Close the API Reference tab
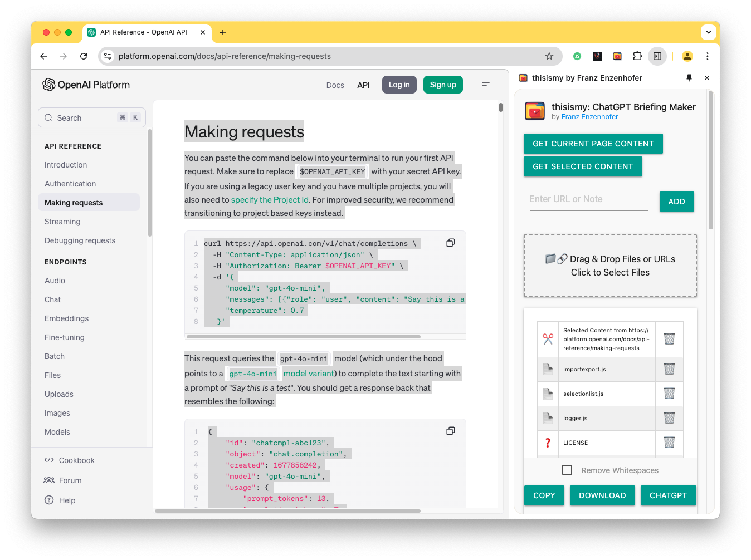The height and width of the screenshot is (560, 751). (x=203, y=32)
